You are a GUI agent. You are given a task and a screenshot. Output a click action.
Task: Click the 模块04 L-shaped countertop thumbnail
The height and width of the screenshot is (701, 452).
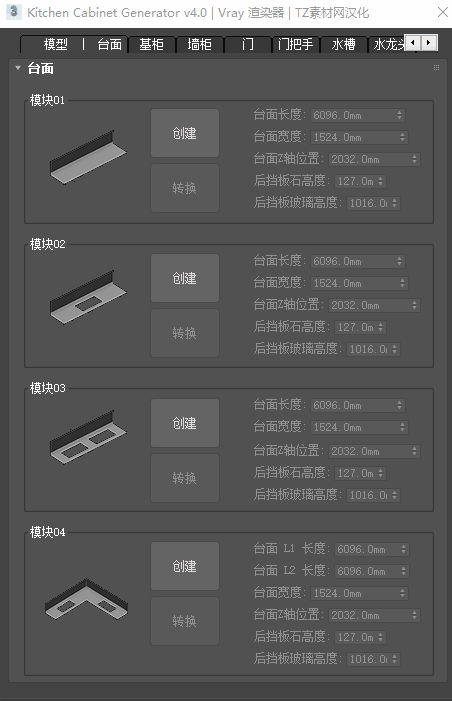click(x=86, y=599)
